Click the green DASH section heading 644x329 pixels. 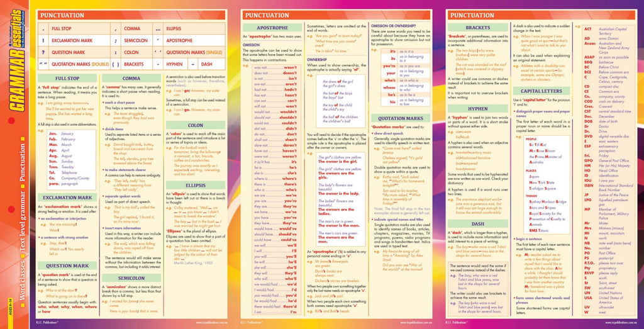coord(478,224)
